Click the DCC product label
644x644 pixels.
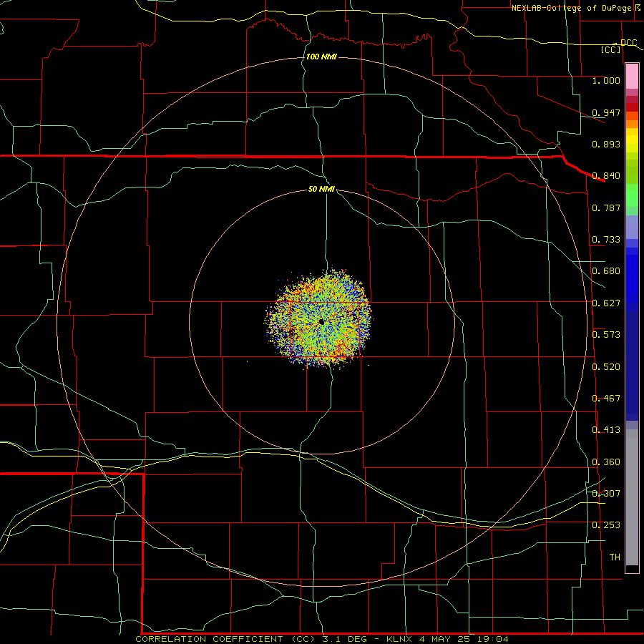(x=628, y=43)
